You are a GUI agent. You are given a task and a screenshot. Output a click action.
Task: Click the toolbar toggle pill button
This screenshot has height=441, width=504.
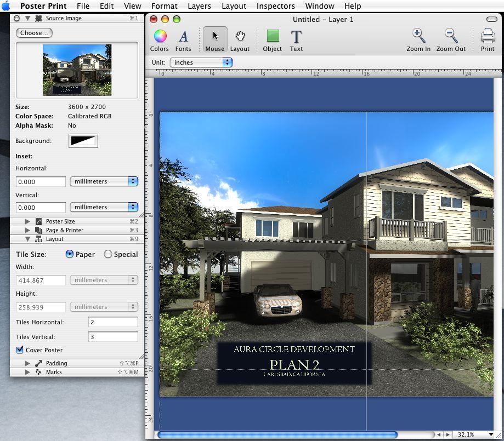pos(492,19)
